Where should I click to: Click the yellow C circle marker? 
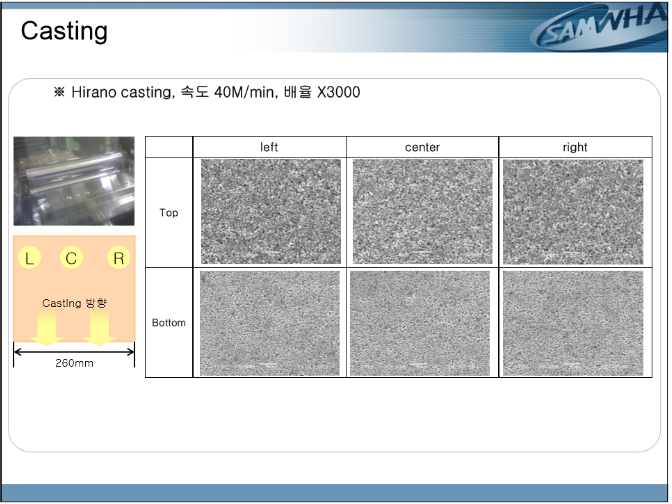[71, 258]
